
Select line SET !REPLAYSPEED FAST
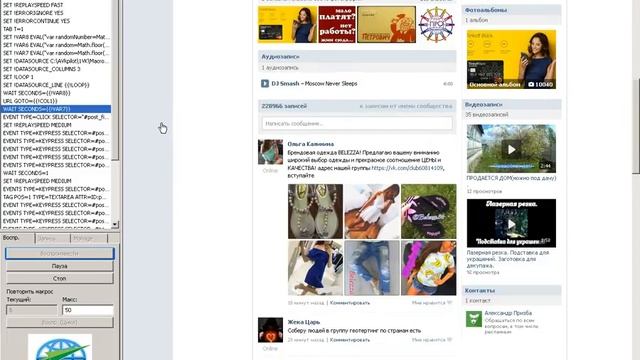pyautogui.click(x=56, y=5)
